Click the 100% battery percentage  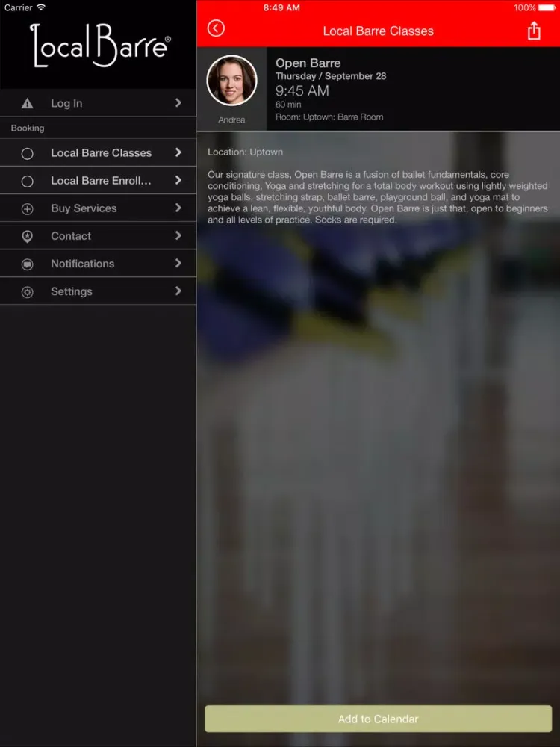[525, 7]
